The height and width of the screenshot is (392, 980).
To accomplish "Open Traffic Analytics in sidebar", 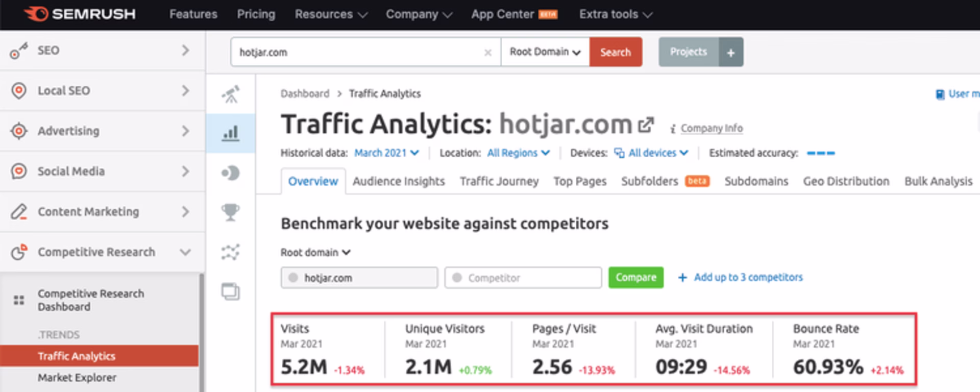I will point(99,356).
